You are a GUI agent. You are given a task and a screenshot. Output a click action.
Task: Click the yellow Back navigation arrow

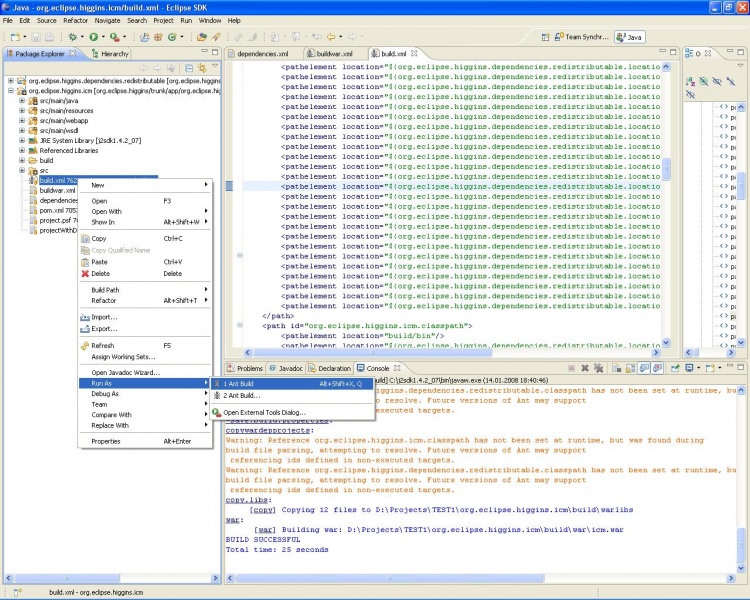point(331,37)
